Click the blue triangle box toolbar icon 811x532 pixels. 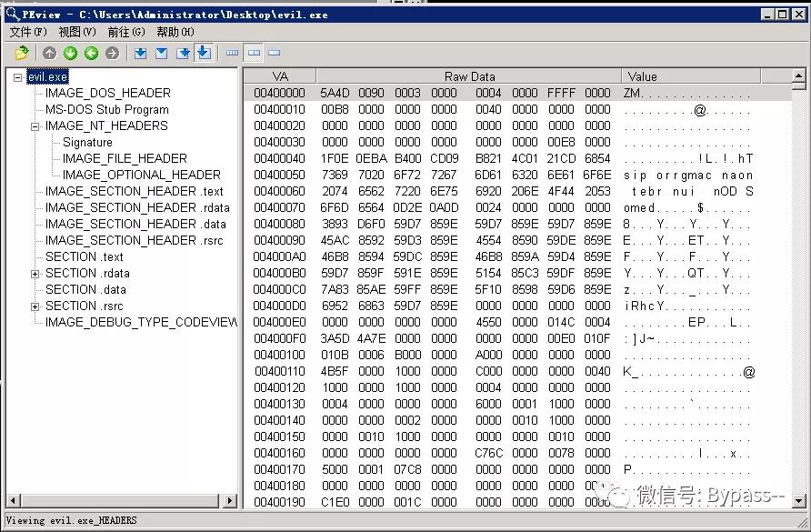[161, 53]
